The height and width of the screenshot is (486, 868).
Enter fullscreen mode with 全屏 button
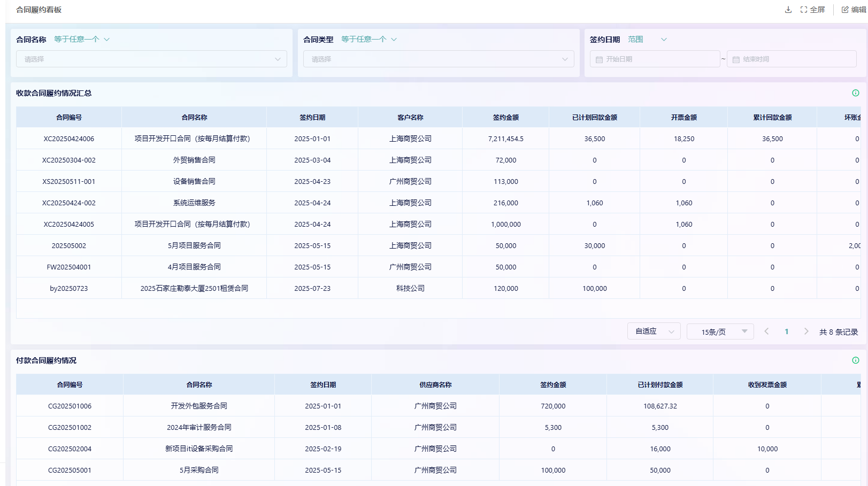(812, 10)
